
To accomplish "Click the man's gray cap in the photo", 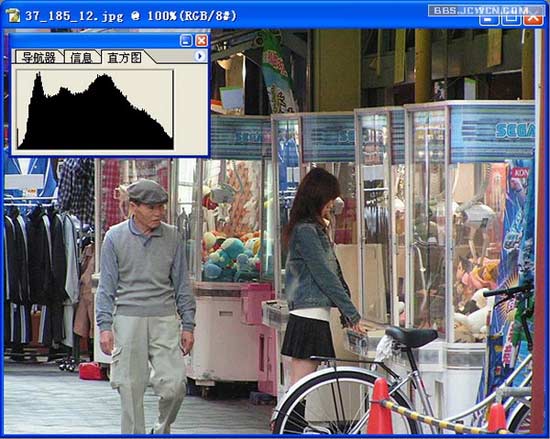I will (x=147, y=192).
